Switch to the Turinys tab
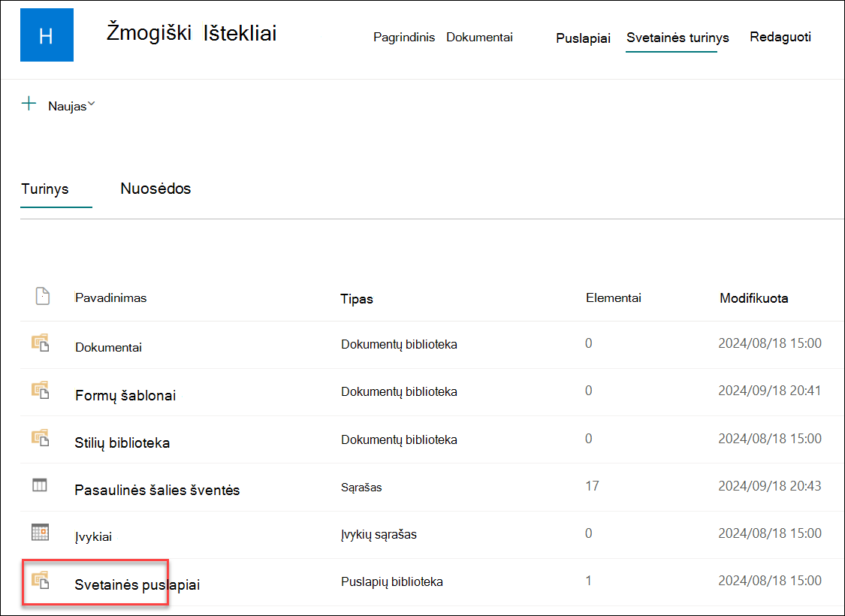The width and height of the screenshot is (845, 616). tap(45, 189)
